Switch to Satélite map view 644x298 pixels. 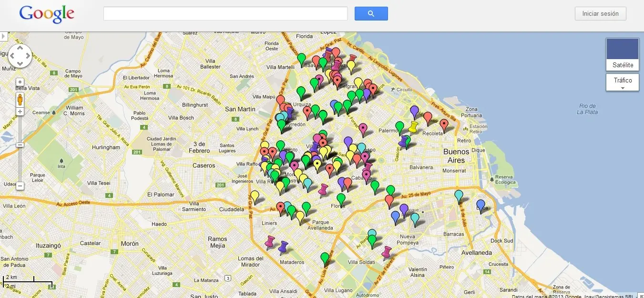[x=623, y=55]
